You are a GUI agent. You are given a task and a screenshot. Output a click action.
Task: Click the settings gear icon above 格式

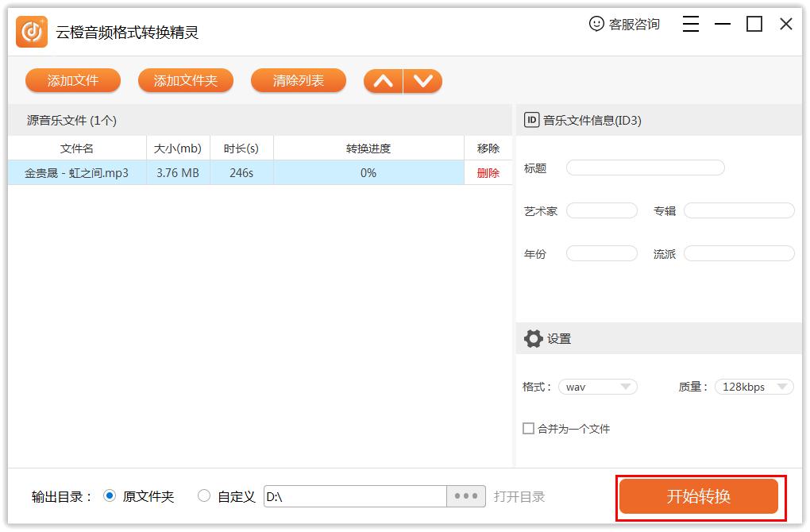tap(534, 337)
